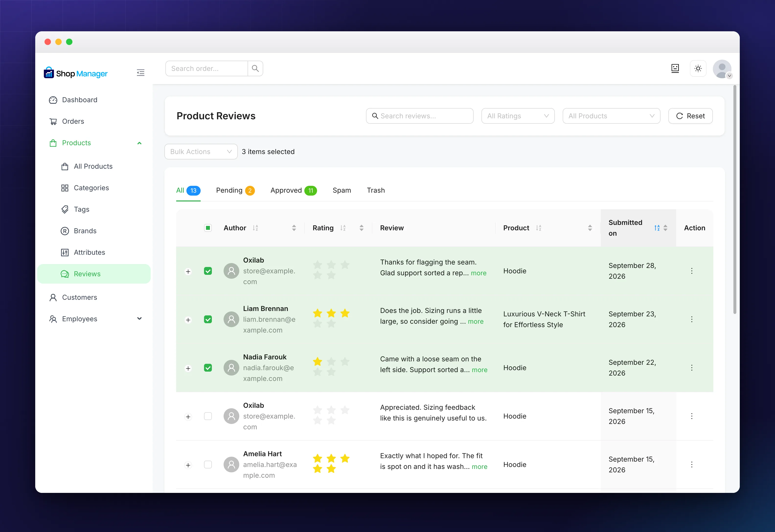The height and width of the screenshot is (532, 775).
Task: Check the Oxilab September 15 review
Action: [208, 416]
